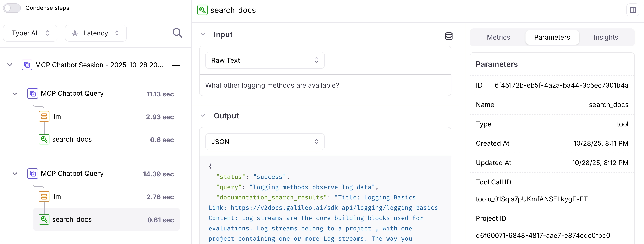The image size is (644, 244).
Task: Click the session icon for MCP Chatbot Session
Action: 27,65
